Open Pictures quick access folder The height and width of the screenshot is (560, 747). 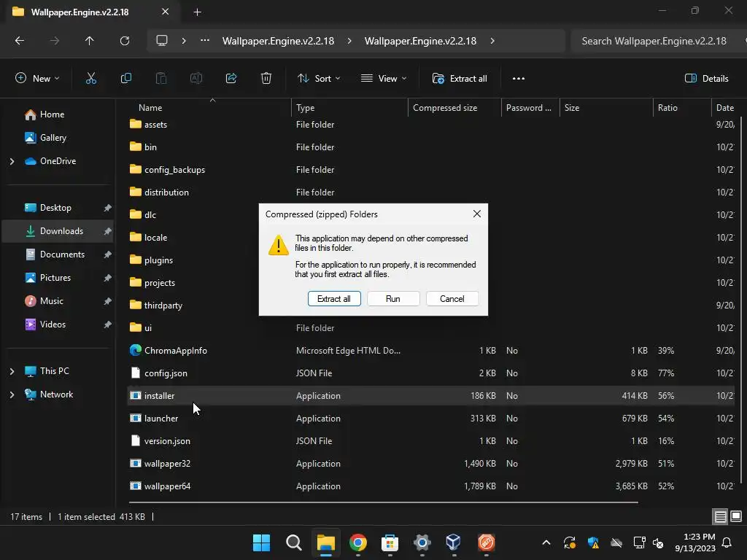coord(57,278)
